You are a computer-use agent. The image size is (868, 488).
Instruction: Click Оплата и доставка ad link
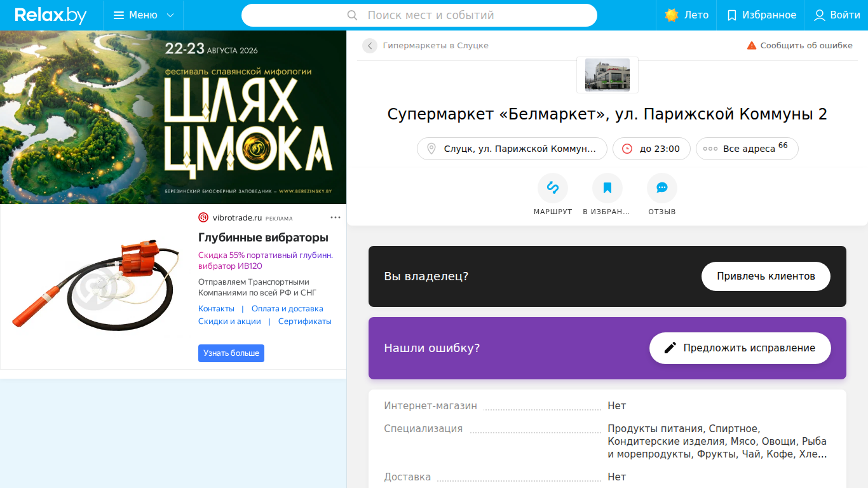[287, 309]
